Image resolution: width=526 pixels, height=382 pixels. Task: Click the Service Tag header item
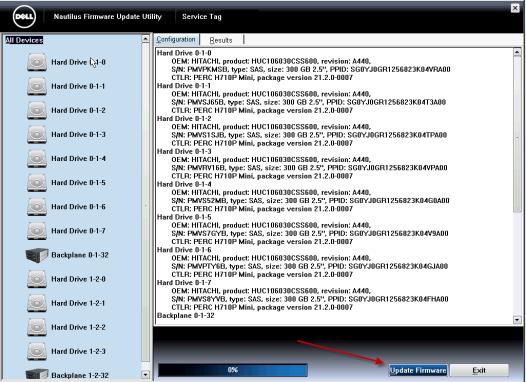tap(202, 16)
